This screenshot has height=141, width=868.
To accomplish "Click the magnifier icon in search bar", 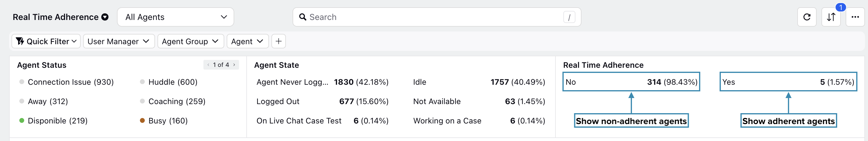I will point(303,17).
